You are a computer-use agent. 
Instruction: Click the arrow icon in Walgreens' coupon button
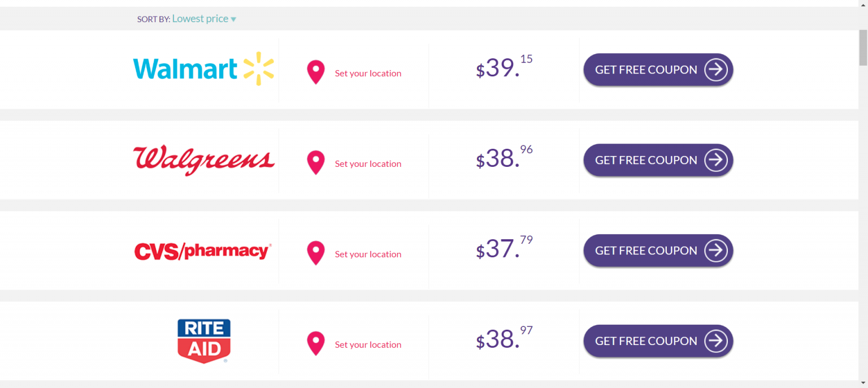(x=715, y=160)
